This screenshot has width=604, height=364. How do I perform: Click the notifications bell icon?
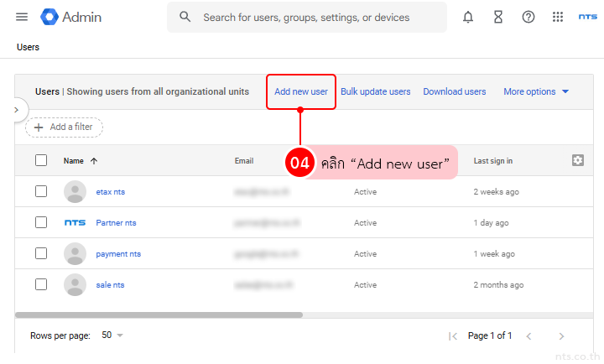(468, 17)
